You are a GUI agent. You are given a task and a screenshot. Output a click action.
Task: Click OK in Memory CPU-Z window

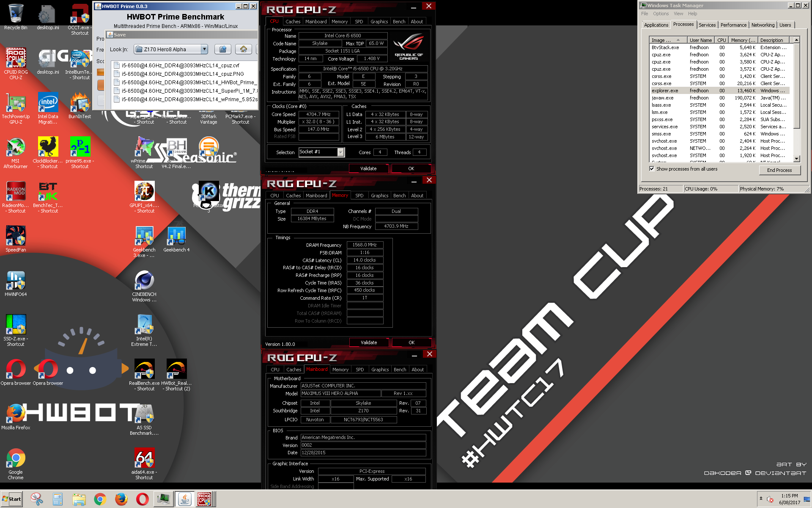click(x=411, y=342)
